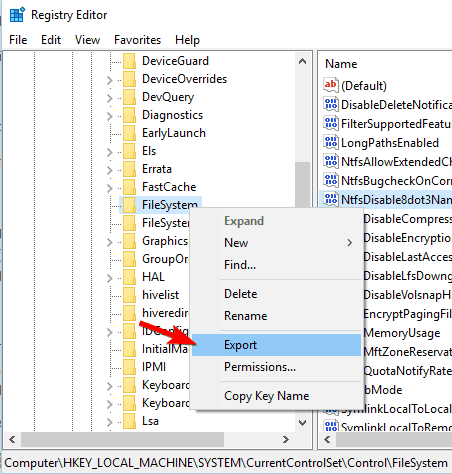The image size is (452, 474).
Task: Click the DisableDeleteNotification binary value icon
Action: (331, 104)
